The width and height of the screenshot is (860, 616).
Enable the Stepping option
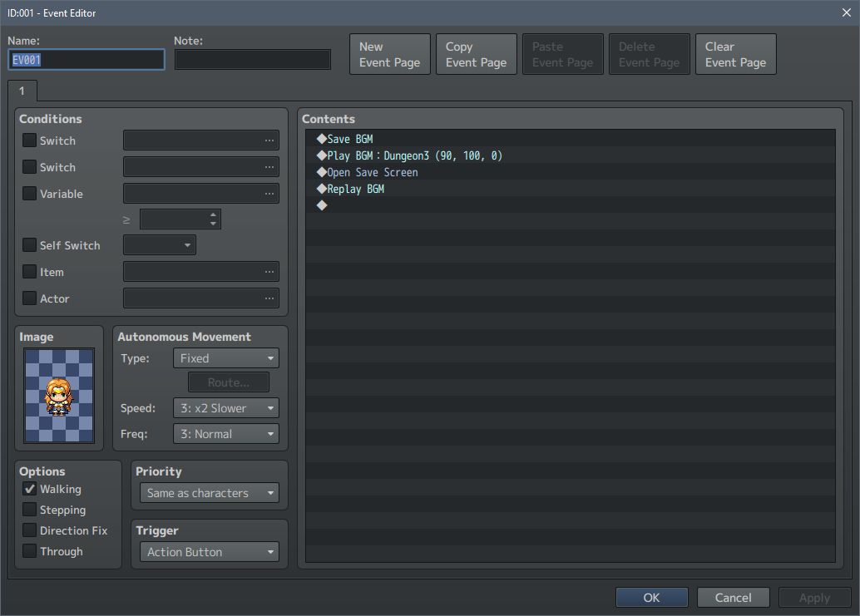(30, 510)
